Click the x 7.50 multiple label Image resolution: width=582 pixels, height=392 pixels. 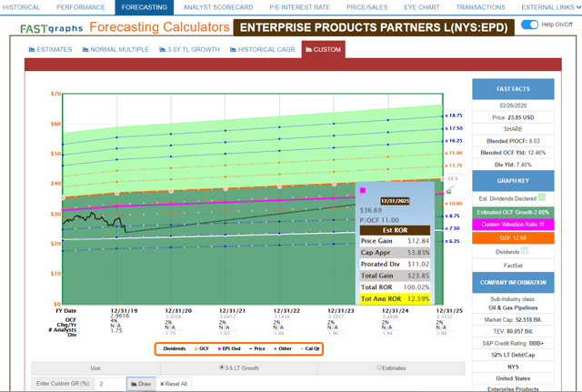point(452,228)
